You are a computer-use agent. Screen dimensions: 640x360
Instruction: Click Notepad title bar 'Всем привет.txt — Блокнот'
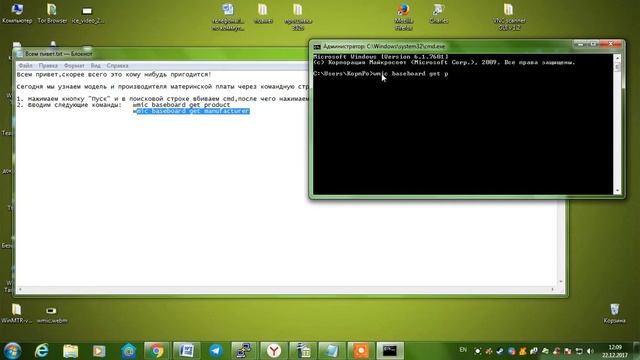(x=59, y=54)
